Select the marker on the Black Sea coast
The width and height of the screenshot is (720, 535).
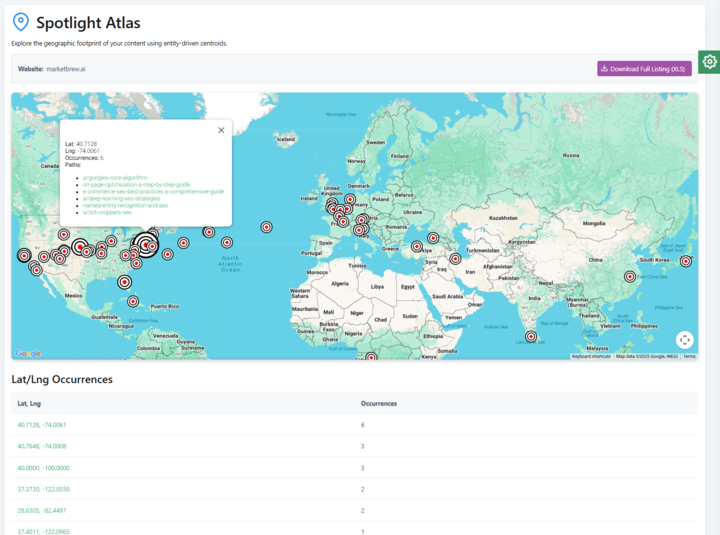433,238
